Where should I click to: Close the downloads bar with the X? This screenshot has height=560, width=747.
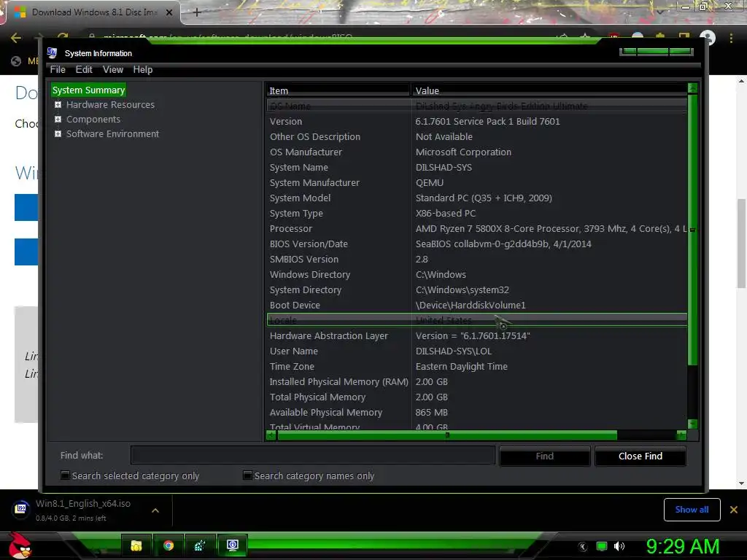tap(734, 510)
